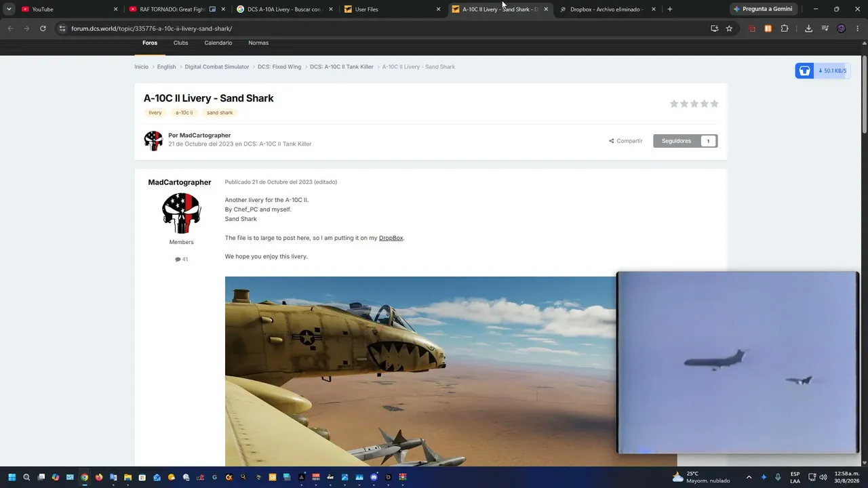Screen dimensions: 868x488
Task: Open MadCartographer's large post avatar
Action: tap(181, 213)
